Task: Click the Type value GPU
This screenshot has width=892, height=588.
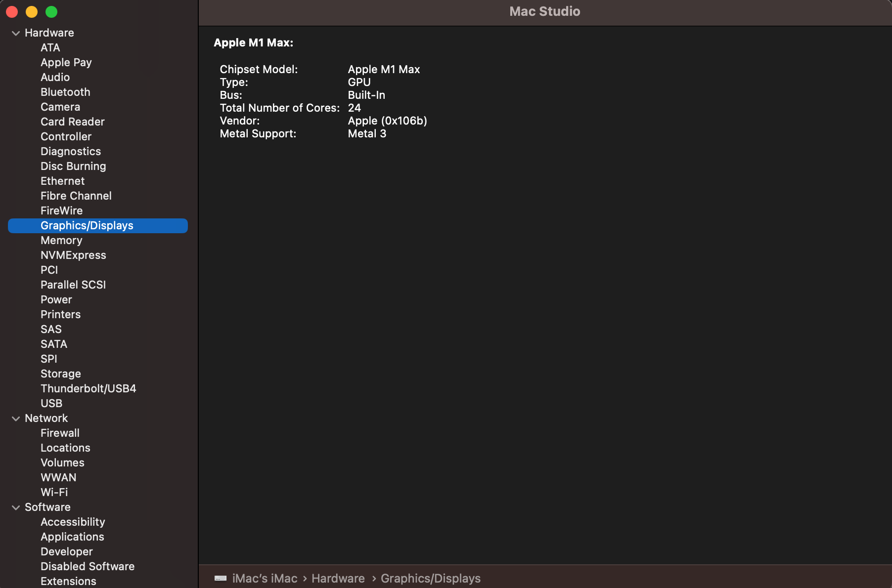Action: tap(359, 83)
